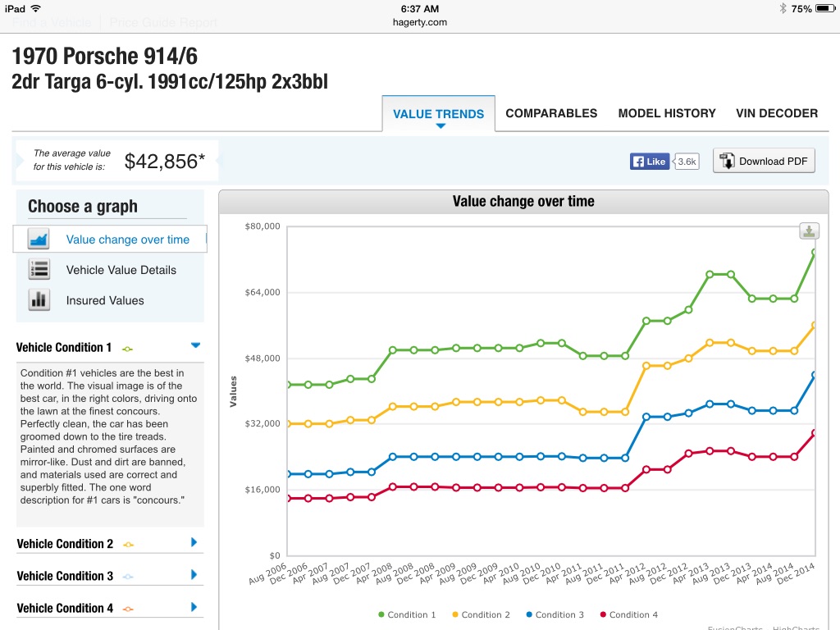840x630 pixels.
Task: Toggle Condition 3 blue legend marker
Action: pos(531,614)
